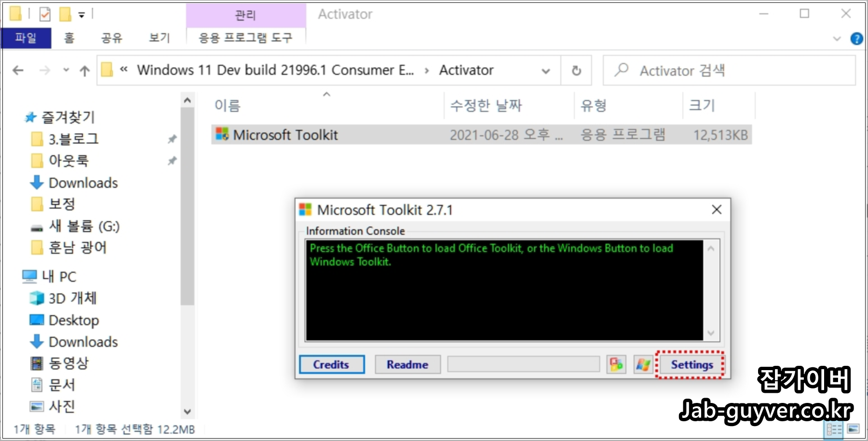Click the properties checkmark icon in title bar
The width and height of the screenshot is (868, 441).
click(45, 14)
